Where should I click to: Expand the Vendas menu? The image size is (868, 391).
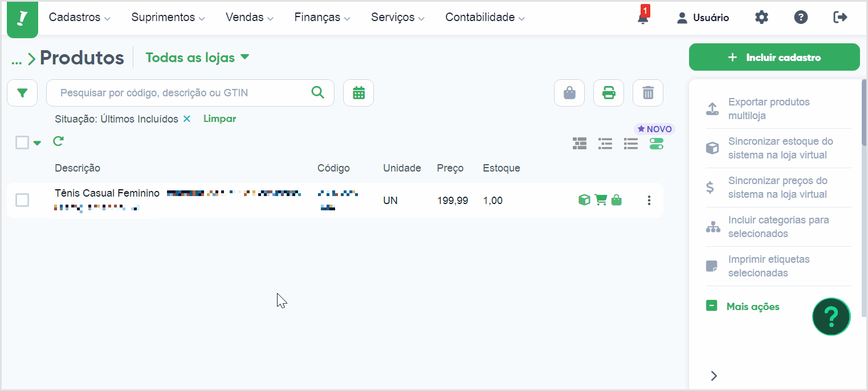(250, 18)
